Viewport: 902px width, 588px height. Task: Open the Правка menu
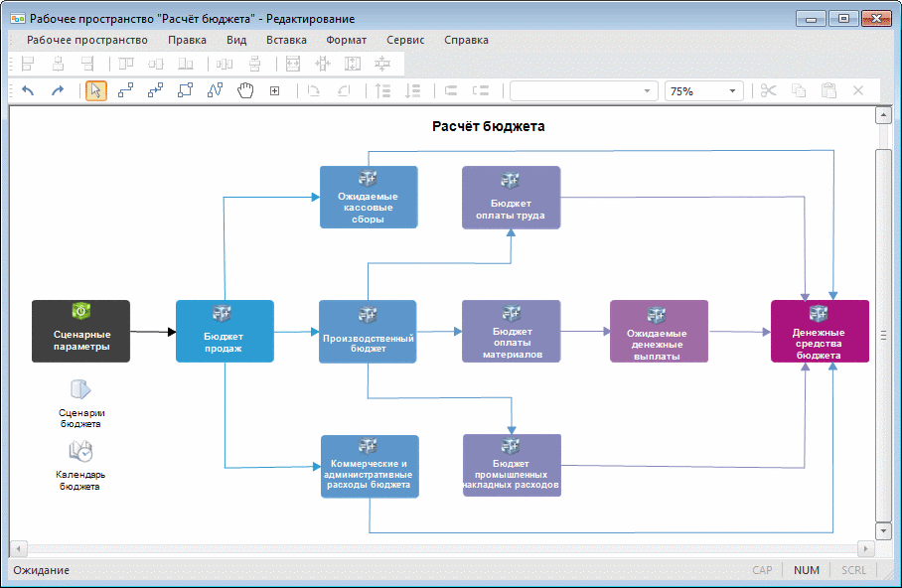pos(187,40)
